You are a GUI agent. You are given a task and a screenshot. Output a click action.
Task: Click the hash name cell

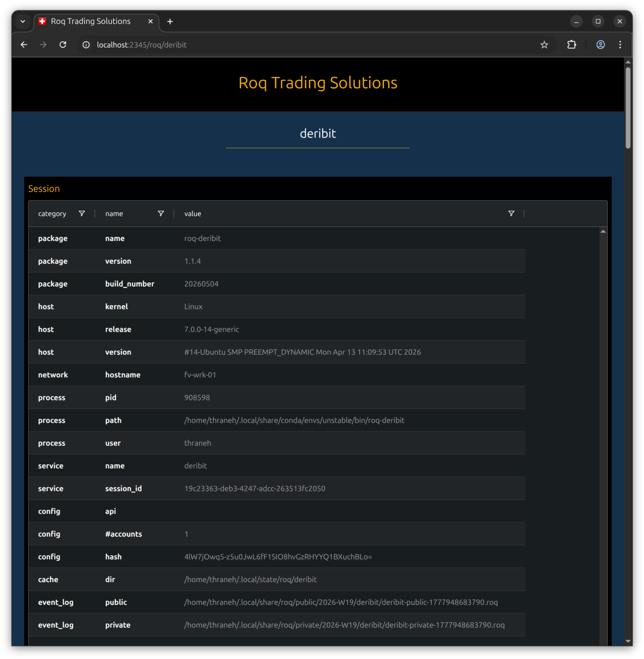pyautogui.click(x=113, y=557)
